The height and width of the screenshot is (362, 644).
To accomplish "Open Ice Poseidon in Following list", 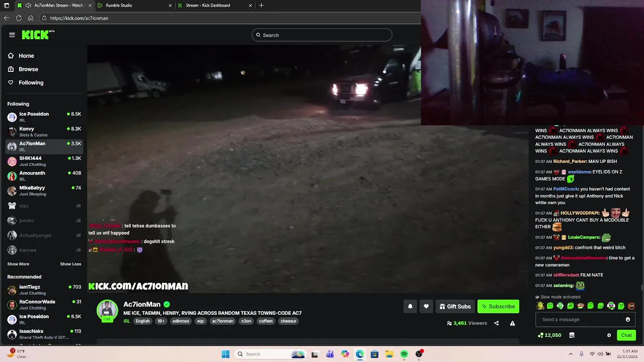I will [44, 117].
